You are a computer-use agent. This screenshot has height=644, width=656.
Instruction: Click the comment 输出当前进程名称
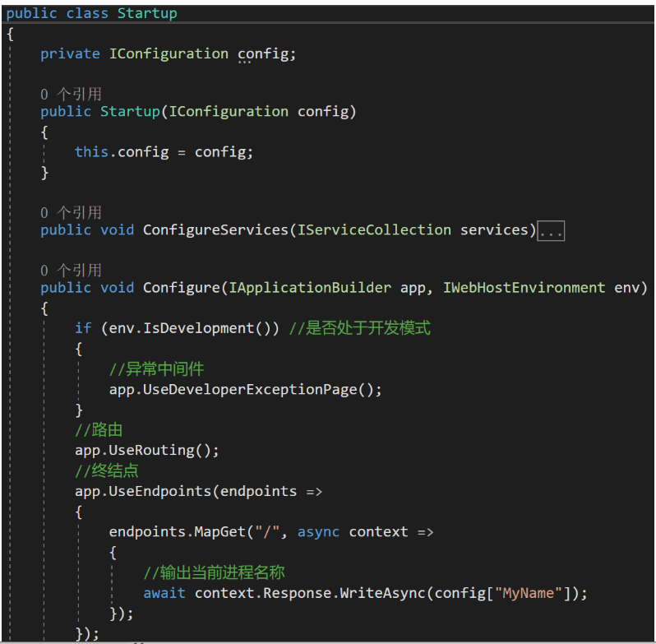point(215,572)
